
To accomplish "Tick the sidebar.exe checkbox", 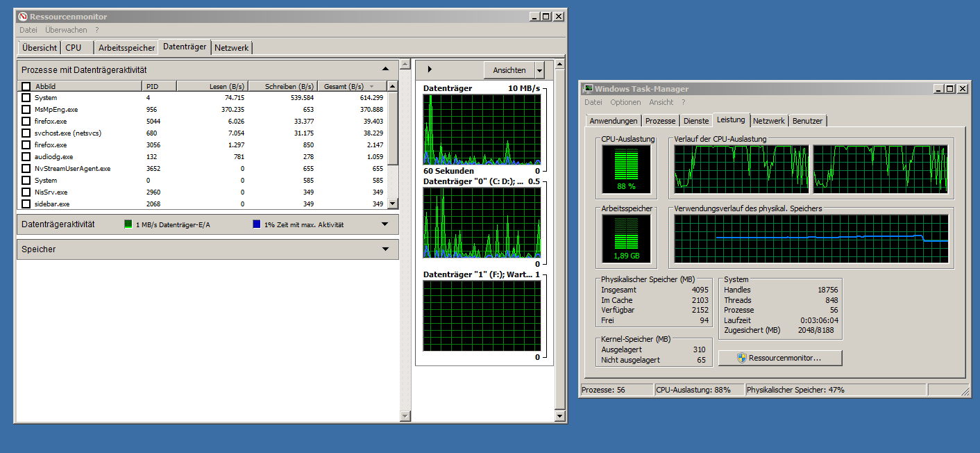I will tap(26, 204).
